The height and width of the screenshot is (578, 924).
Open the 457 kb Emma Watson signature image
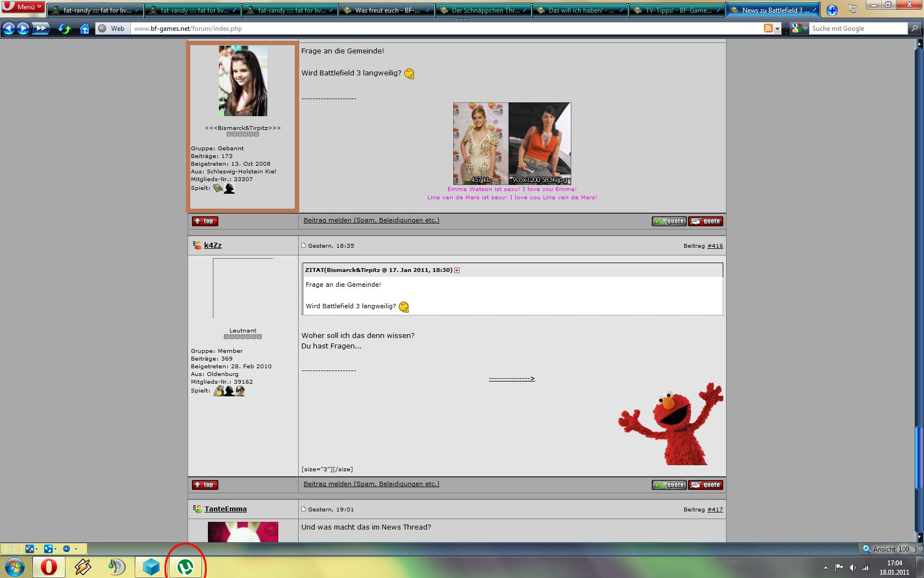(480, 143)
